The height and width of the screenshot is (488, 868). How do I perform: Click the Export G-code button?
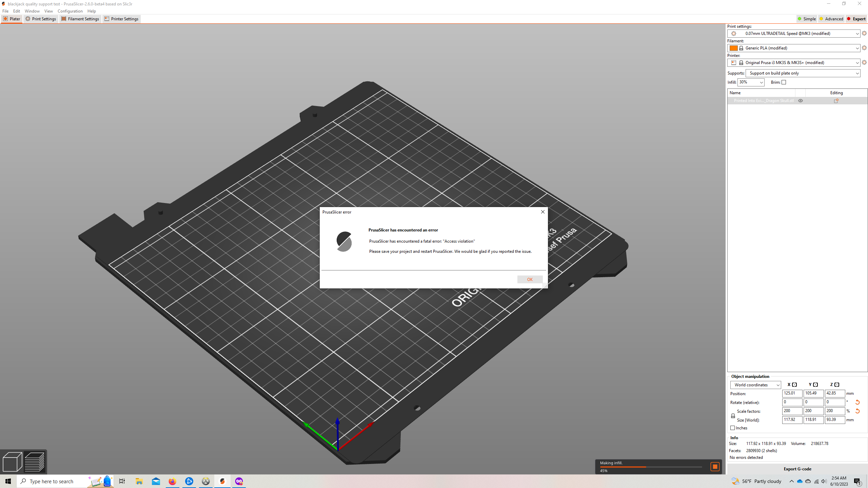click(797, 469)
